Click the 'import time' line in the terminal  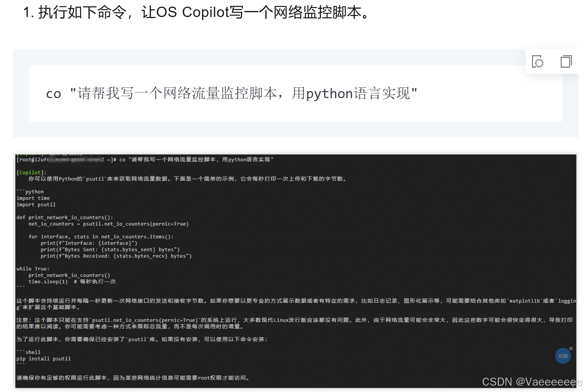(x=33, y=198)
